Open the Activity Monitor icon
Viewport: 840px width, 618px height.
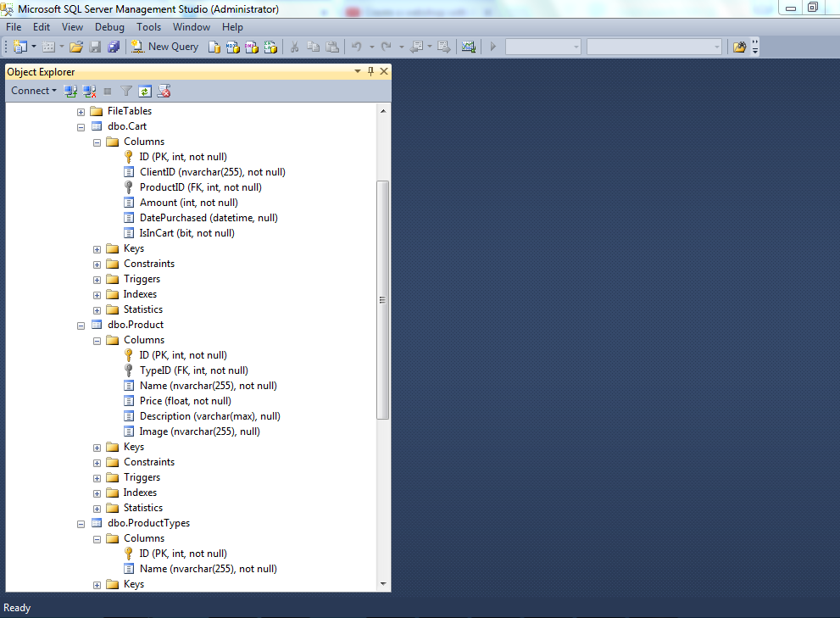pyautogui.click(x=469, y=47)
